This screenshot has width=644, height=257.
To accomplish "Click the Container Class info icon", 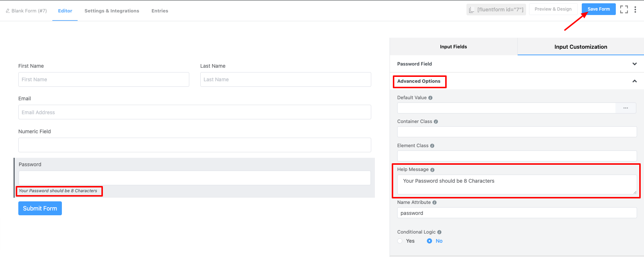I will [436, 122].
